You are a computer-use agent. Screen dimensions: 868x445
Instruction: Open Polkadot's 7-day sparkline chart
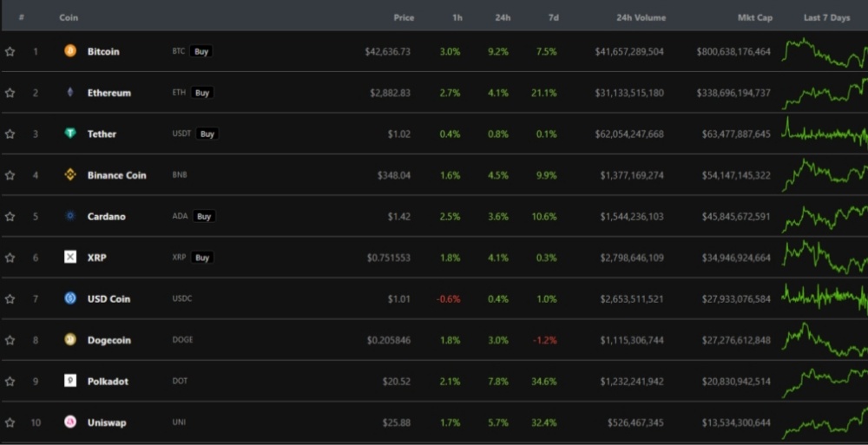825,383
